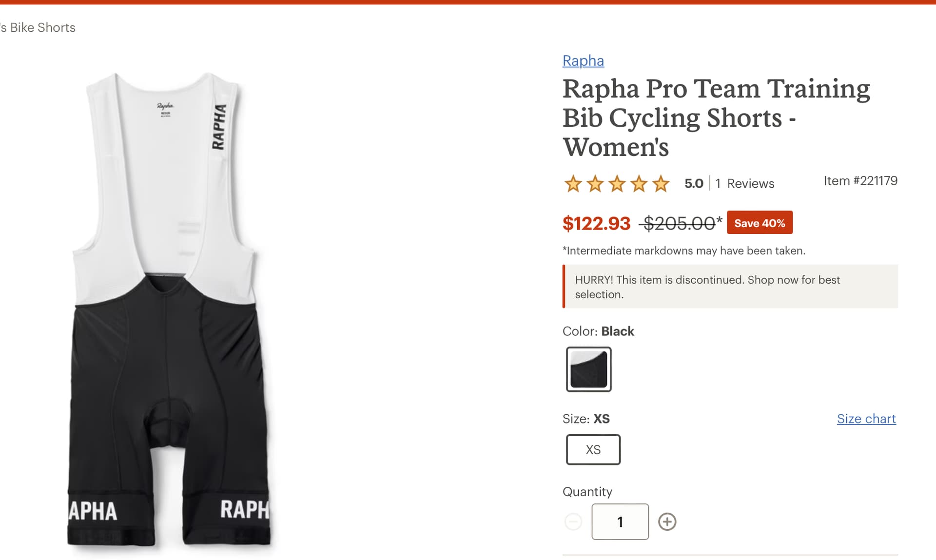The height and width of the screenshot is (560, 936).
Task: Choose the XS size option
Action: pyautogui.click(x=593, y=449)
